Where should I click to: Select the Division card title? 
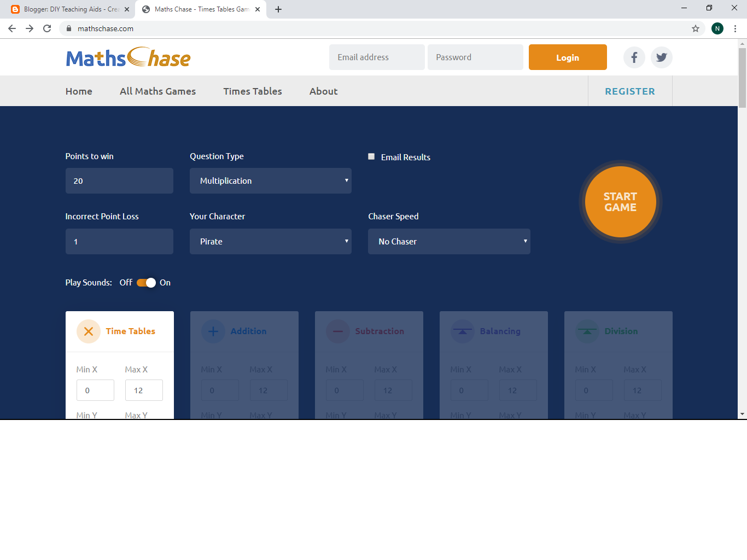(x=621, y=331)
